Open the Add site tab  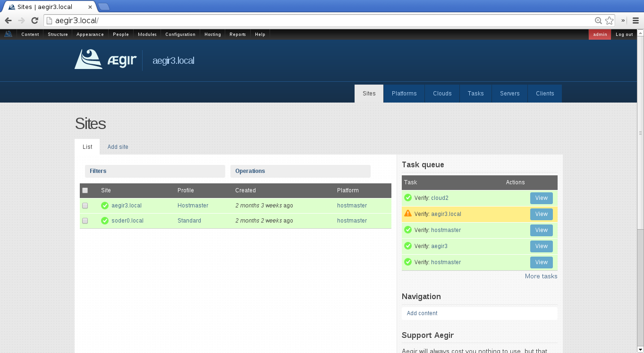pos(118,147)
